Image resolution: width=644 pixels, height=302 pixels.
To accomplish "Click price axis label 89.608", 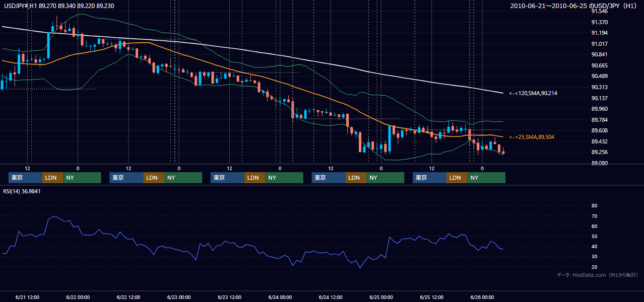I will tap(600, 130).
